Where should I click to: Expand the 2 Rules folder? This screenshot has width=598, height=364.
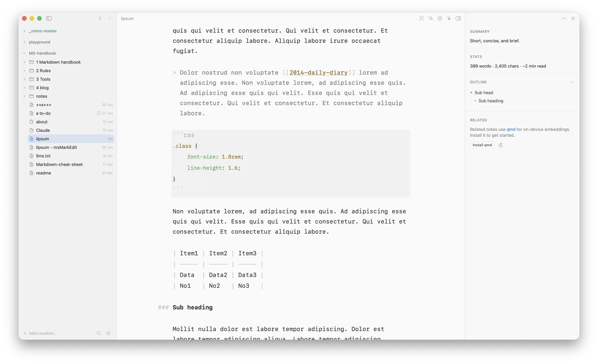[24, 71]
